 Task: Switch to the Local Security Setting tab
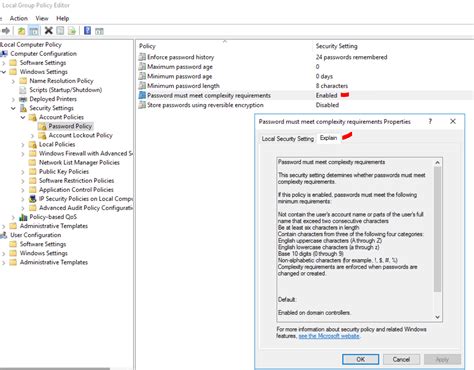(288, 139)
